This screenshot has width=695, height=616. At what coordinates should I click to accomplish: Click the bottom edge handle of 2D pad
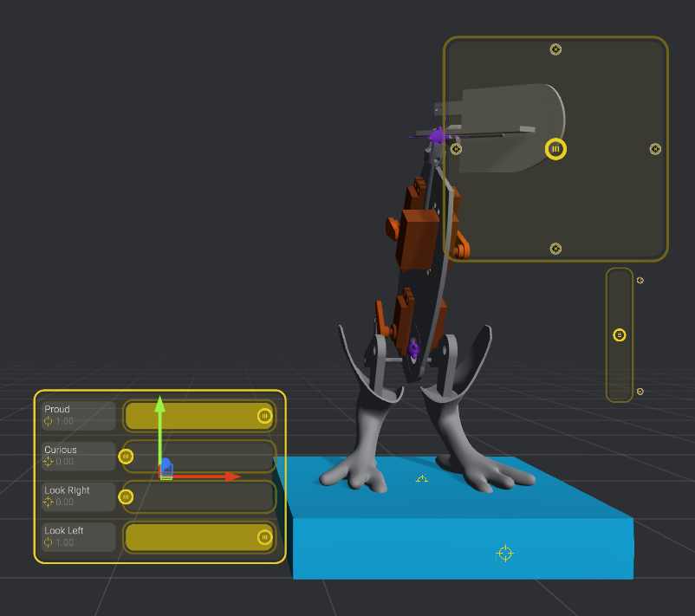coord(555,249)
